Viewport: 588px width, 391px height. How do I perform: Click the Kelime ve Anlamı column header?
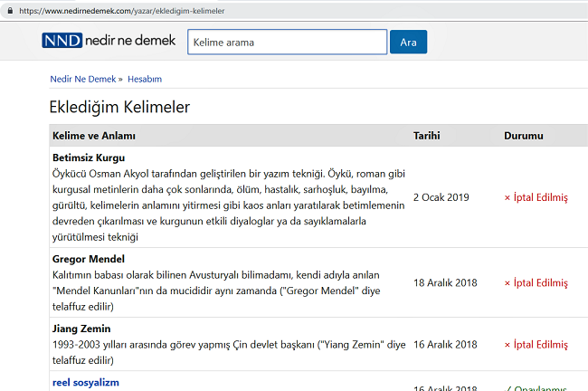pyautogui.click(x=94, y=136)
